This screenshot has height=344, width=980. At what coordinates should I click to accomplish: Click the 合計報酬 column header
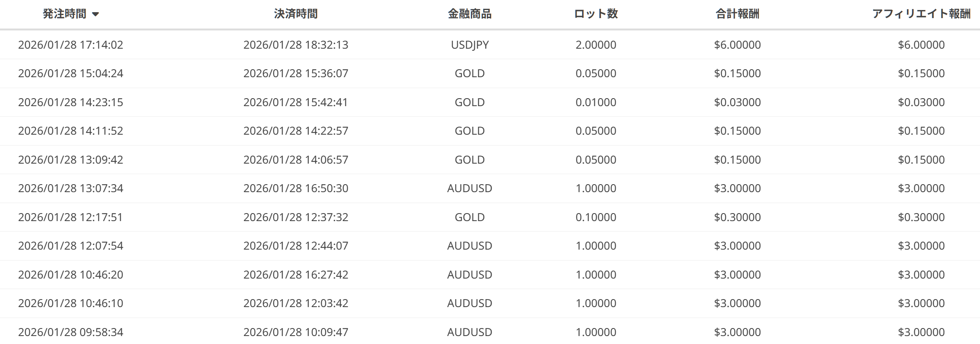737,14
